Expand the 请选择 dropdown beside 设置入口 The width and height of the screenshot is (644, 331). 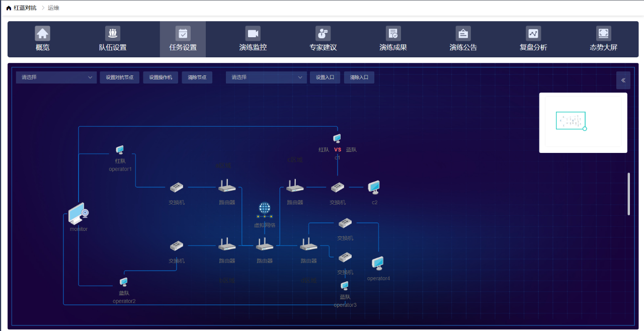point(266,77)
